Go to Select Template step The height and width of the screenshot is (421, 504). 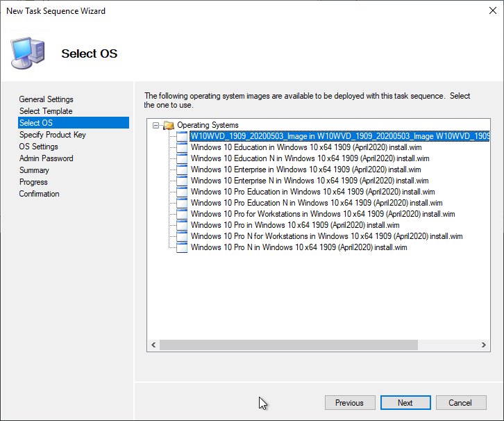pos(46,111)
